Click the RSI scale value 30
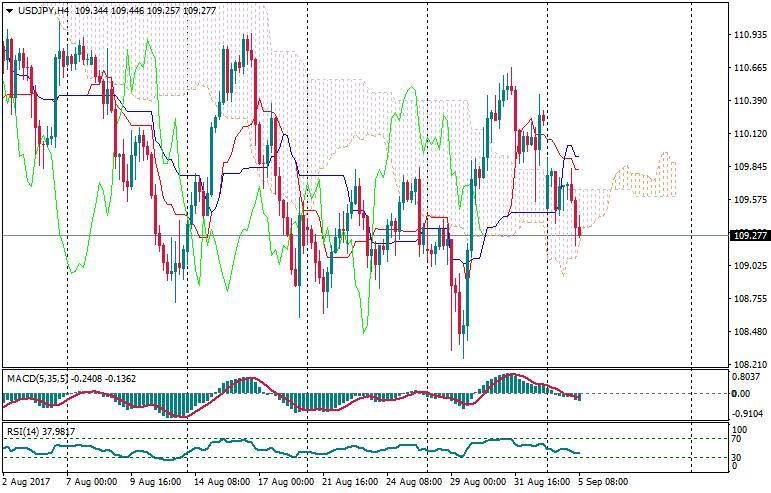 coord(739,458)
